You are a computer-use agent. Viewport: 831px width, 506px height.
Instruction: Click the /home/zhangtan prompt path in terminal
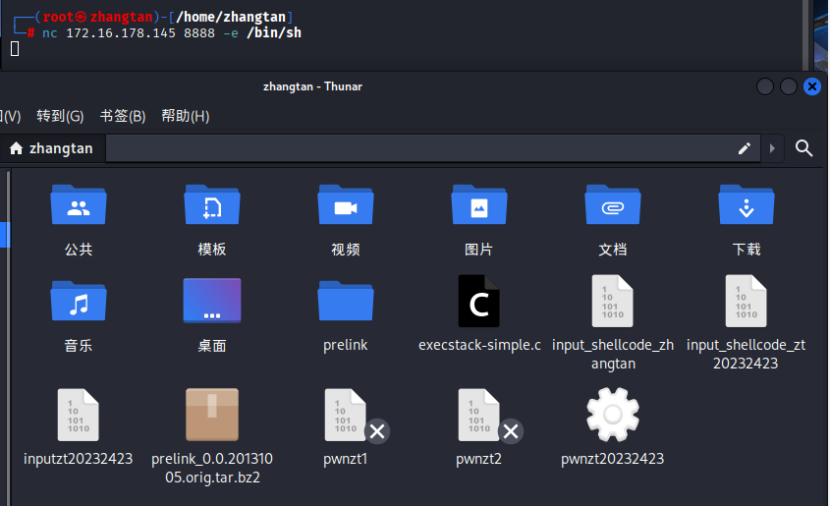(231, 17)
